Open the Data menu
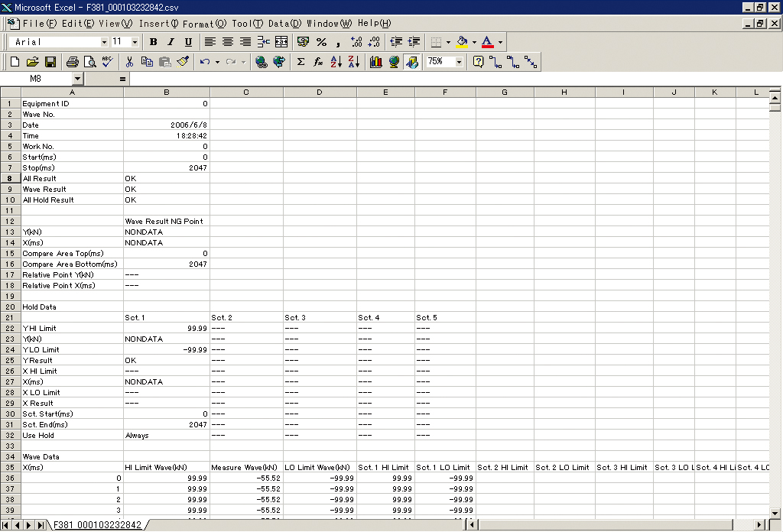This screenshot has width=783, height=532. 284,24
